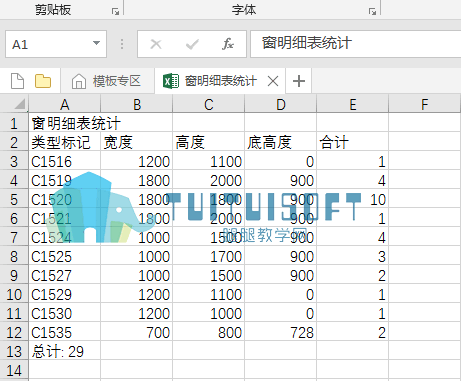This screenshot has height=381, width=461.
Task: Select height value 1700 in C1525 row
Action: pyautogui.click(x=209, y=256)
